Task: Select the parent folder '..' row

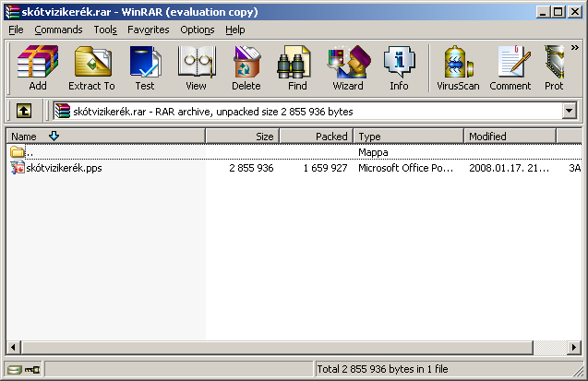Action: pyautogui.click(x=294, y=152)
